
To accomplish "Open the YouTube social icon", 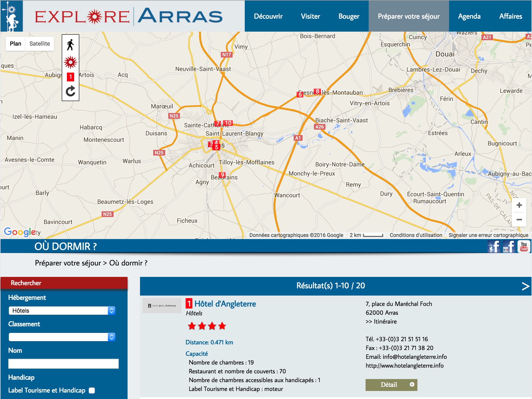I will [524, 246].
